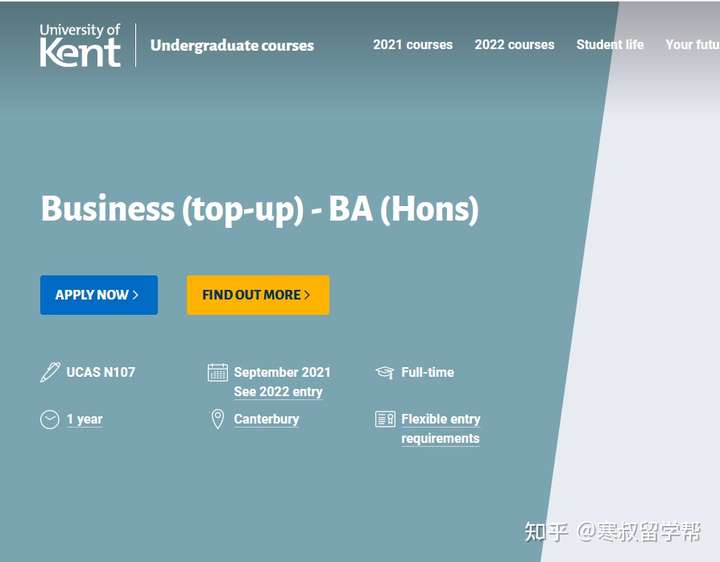Click the University of Kent logo

click(x=80, y=45)
